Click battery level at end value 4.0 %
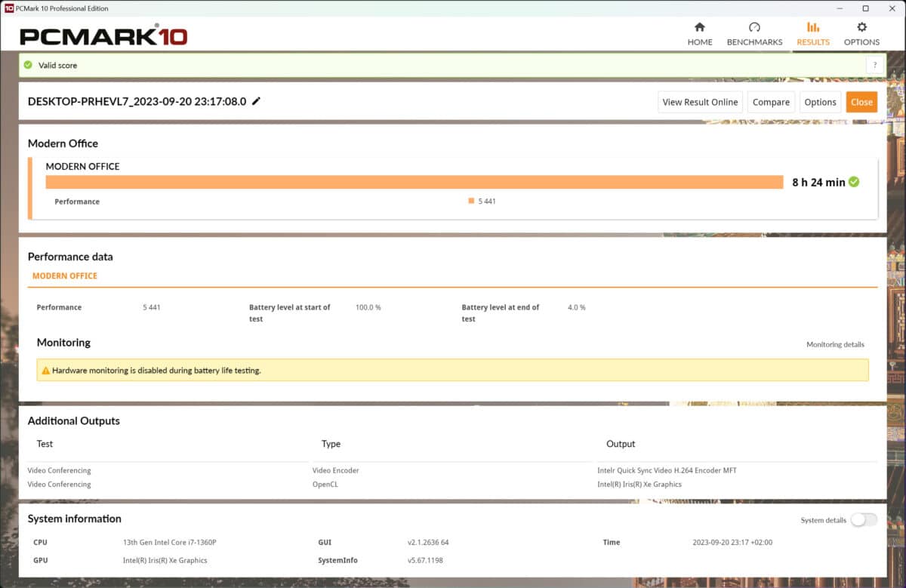 click(577, 307)
